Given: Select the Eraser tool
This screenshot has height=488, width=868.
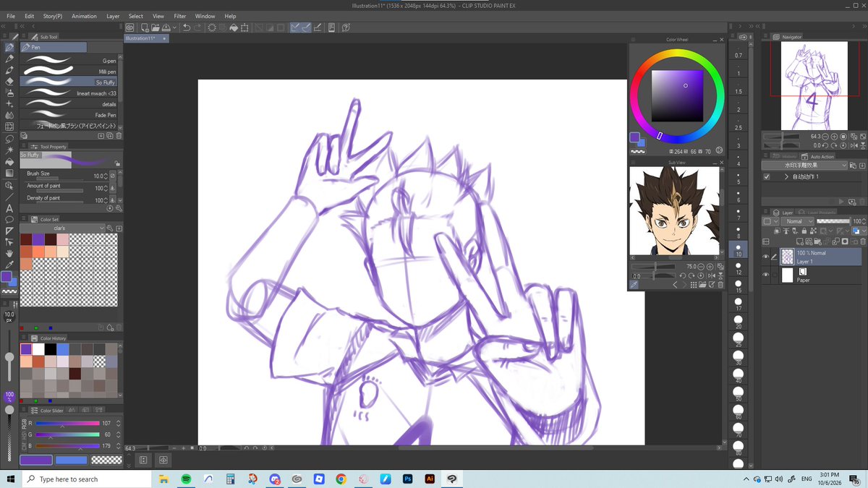Looking at the screenshot, I should (x=9, y=82).
